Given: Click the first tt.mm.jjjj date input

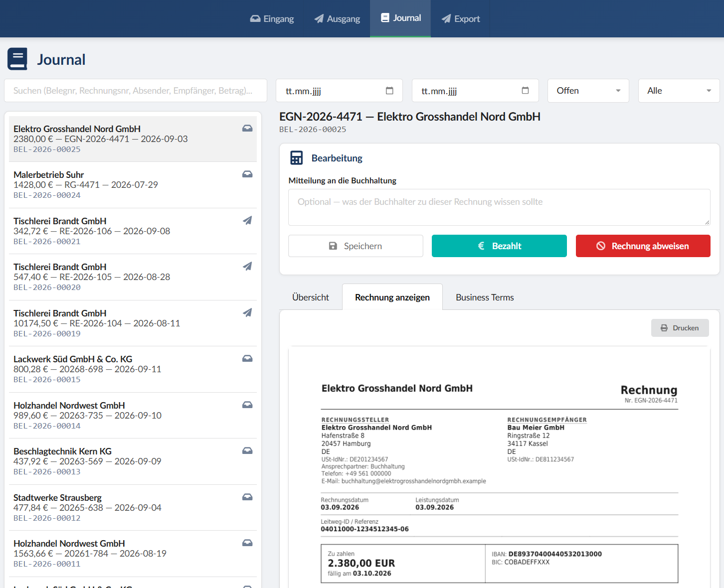Looking at the screenshot, I should pyautogui.click(x=339, y=91).
